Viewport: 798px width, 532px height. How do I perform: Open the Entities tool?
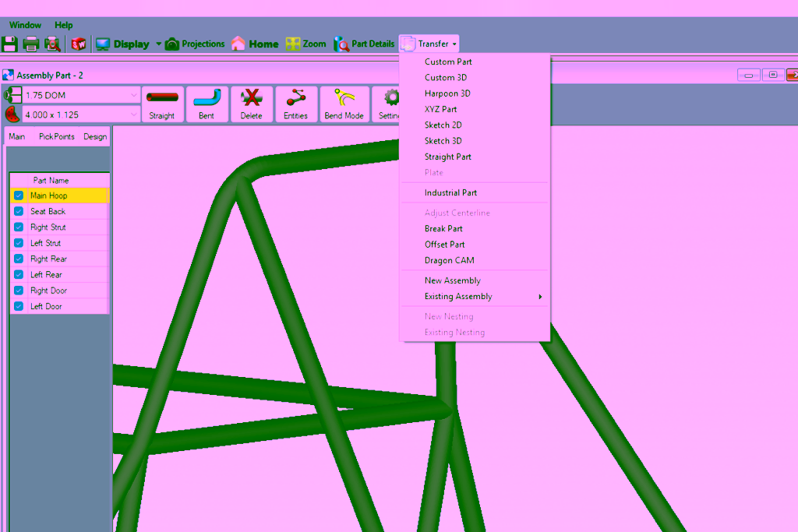point(295,104)
